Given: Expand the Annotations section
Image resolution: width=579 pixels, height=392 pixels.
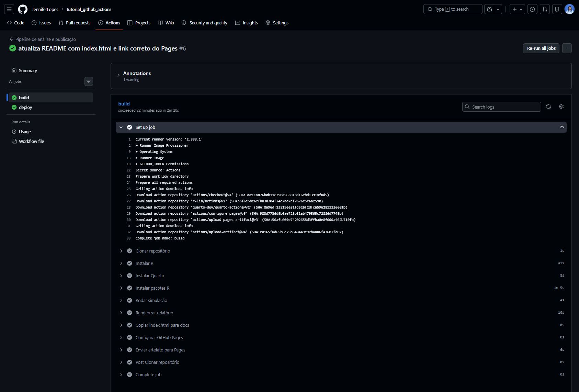Looking at the screenshot, I should (118, 76).
